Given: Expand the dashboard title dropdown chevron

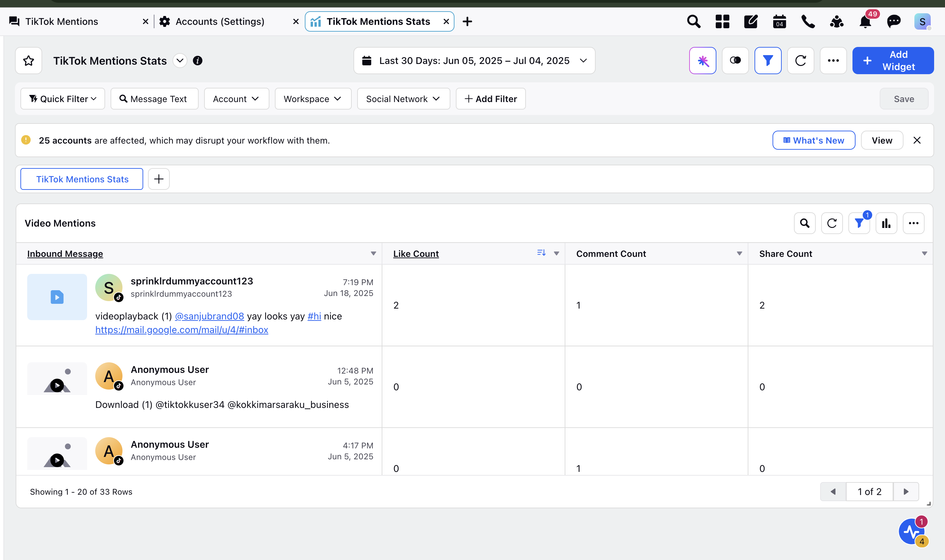Looking at the screenshot, I should (x=180, y=60).
